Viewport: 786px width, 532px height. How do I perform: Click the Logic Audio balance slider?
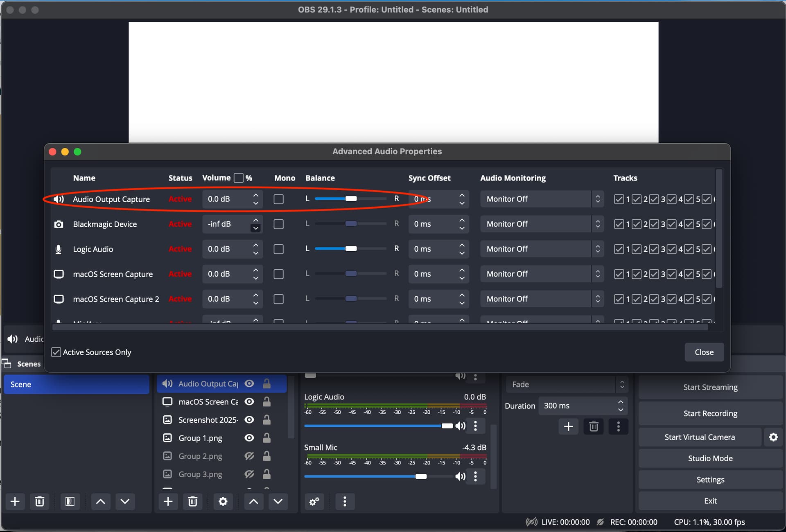(350, 249)
